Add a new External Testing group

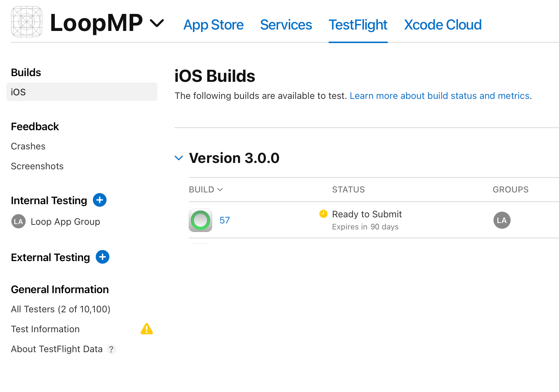(x=103, y=257)
